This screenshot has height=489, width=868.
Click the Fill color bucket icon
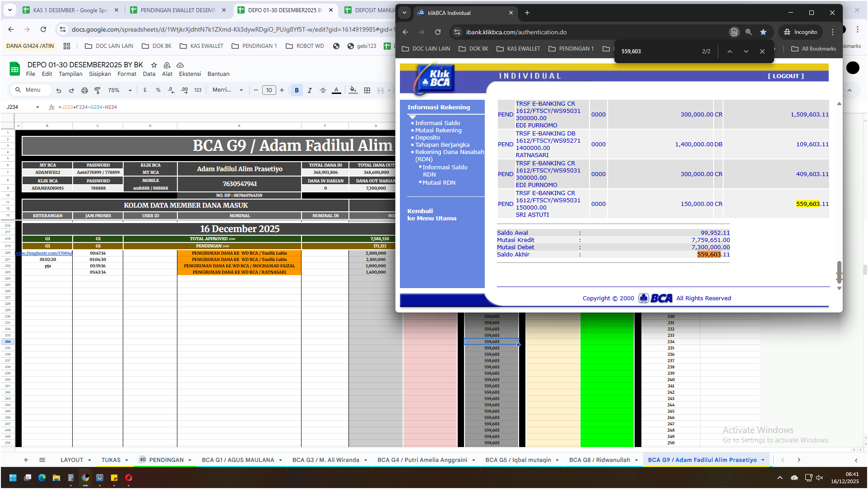coord(353,90)
